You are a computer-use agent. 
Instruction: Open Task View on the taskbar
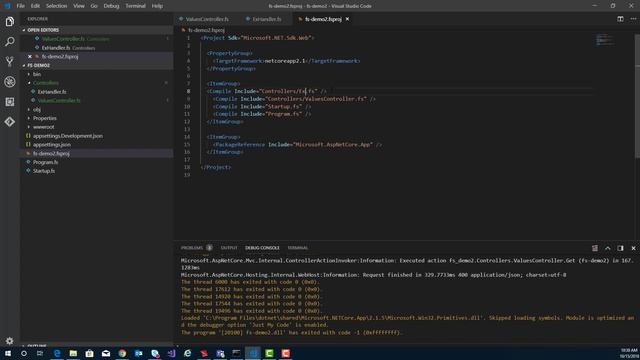[x=40, y=353]
